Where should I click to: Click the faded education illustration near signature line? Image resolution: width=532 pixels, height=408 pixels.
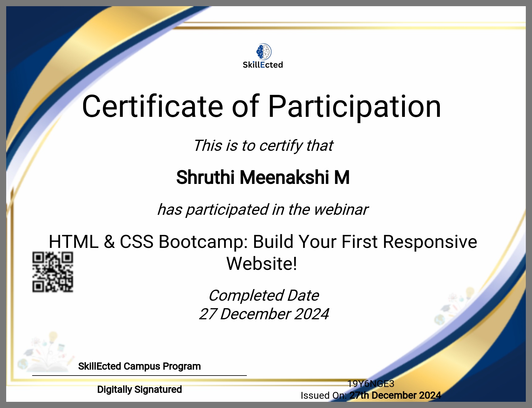46,352
